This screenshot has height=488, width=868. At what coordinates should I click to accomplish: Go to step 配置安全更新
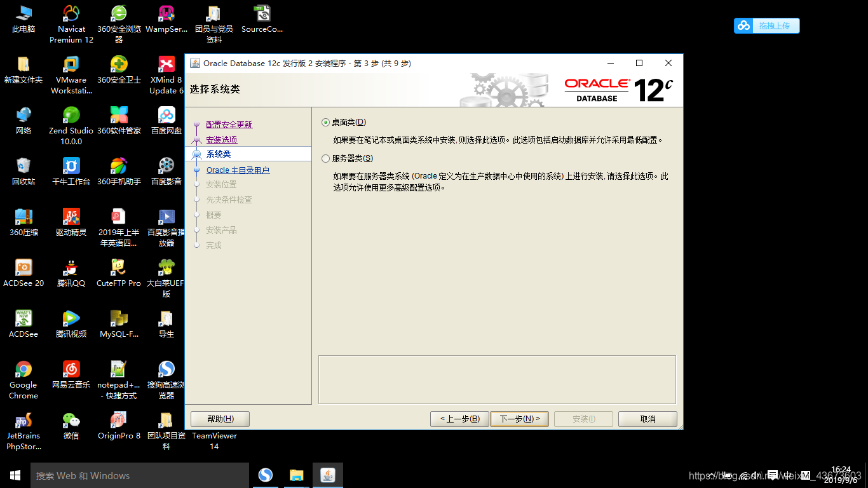pyautogui.click(x=229, y=125)
